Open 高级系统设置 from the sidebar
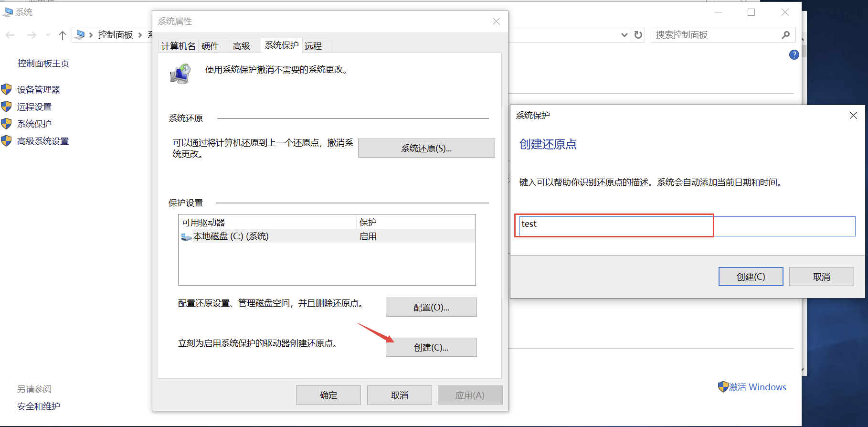 [43, 141]
